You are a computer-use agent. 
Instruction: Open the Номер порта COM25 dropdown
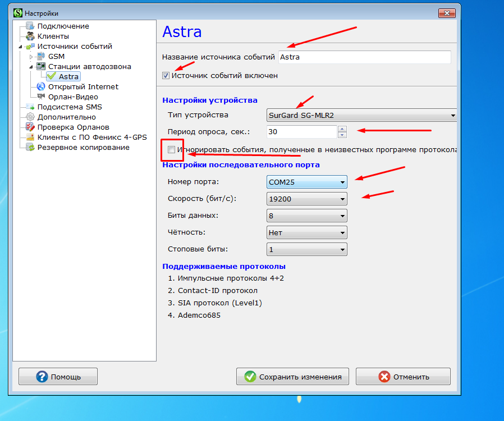coord(306,182)
